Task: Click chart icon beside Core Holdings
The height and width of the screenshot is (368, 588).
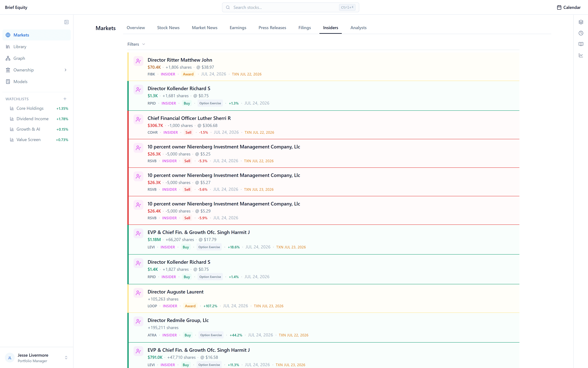Action: [12, 108]
